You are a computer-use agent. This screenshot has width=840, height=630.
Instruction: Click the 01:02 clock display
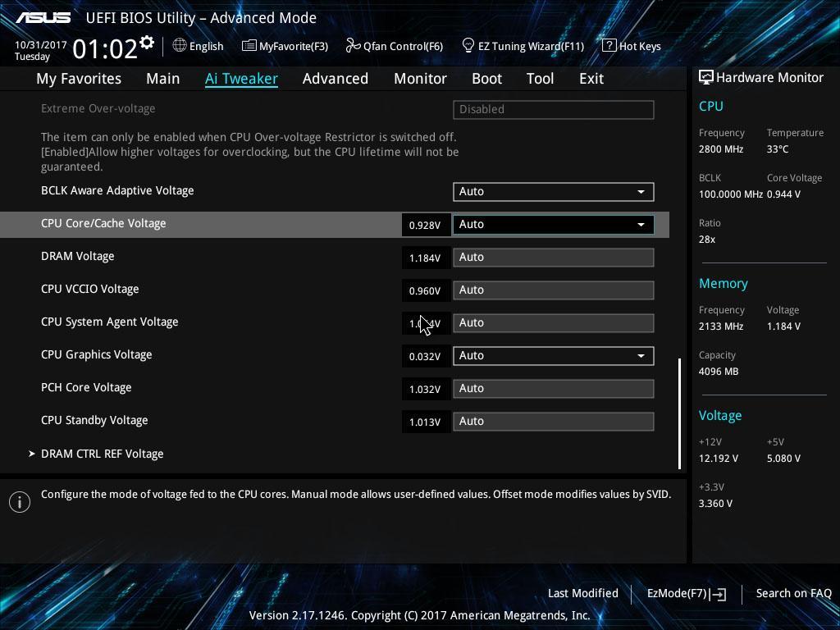(x=105, y=48)
